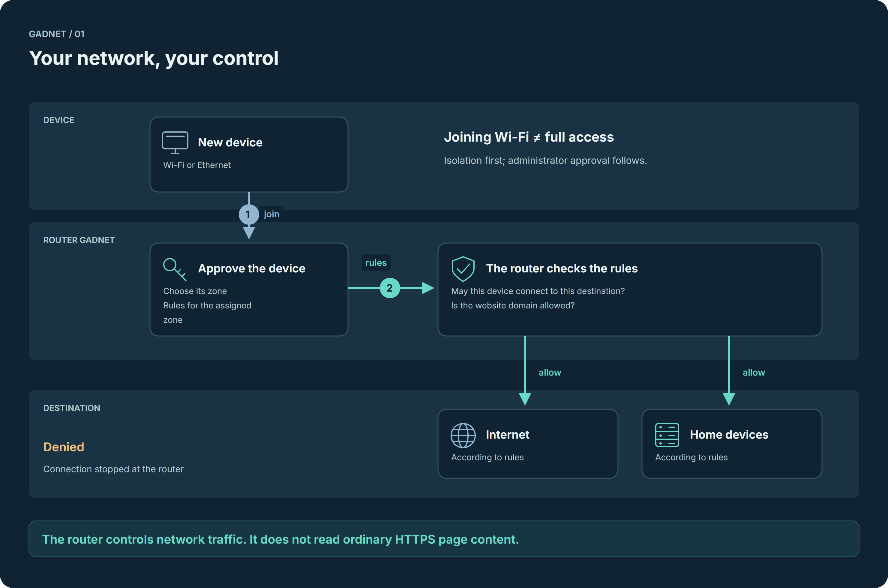
Task: Click the 'Internet' card title
Action: point(507,435)
